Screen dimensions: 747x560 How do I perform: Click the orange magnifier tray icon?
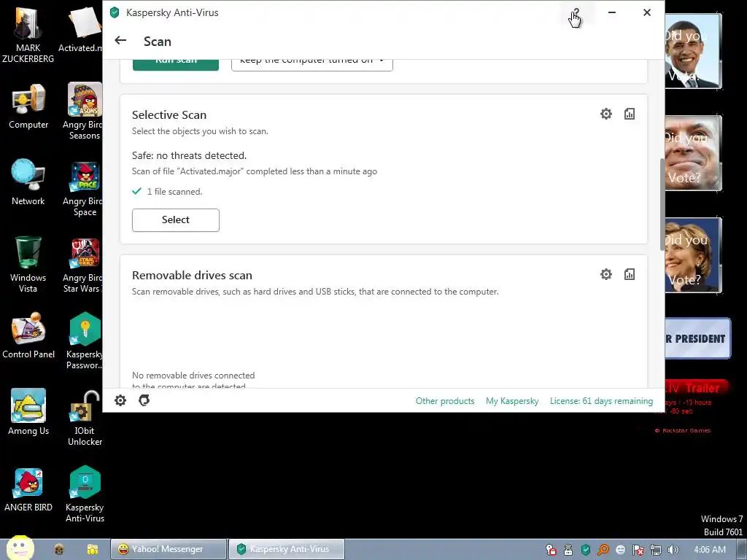(x=603, y=550)
